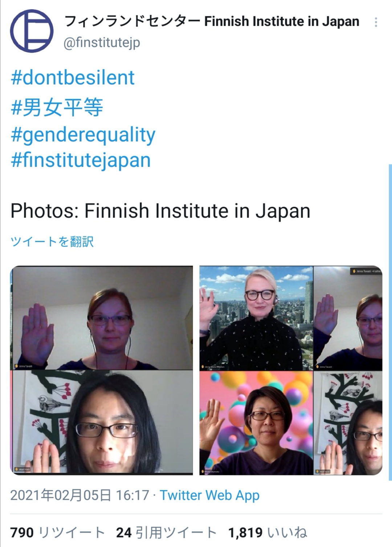Open the @finstitutejp handle
The width and height of the screenshot is (392, 547).
point(102,43)
